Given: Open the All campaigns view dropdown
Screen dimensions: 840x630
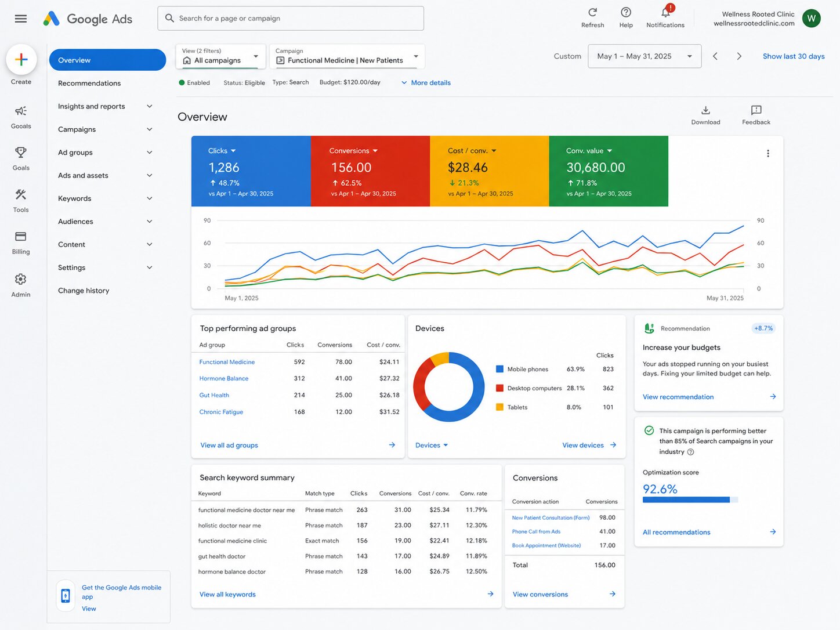Looking at the screenshot, I should [x=220, y=56].
